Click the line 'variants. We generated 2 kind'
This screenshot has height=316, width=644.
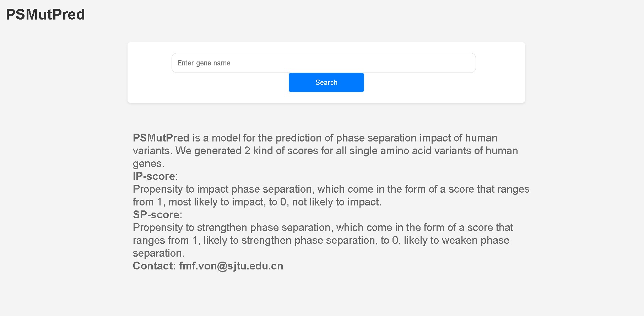(x=325, y=151)
